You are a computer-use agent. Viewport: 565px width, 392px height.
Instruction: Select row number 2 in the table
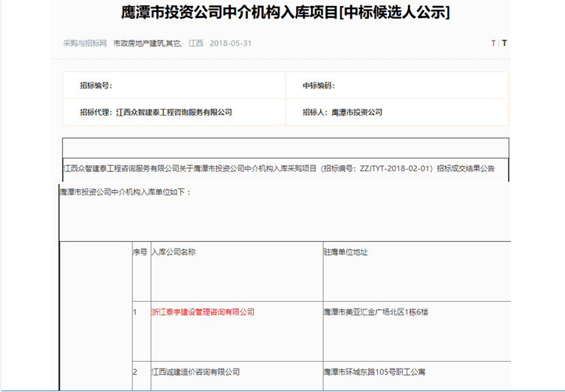point(135,372)
